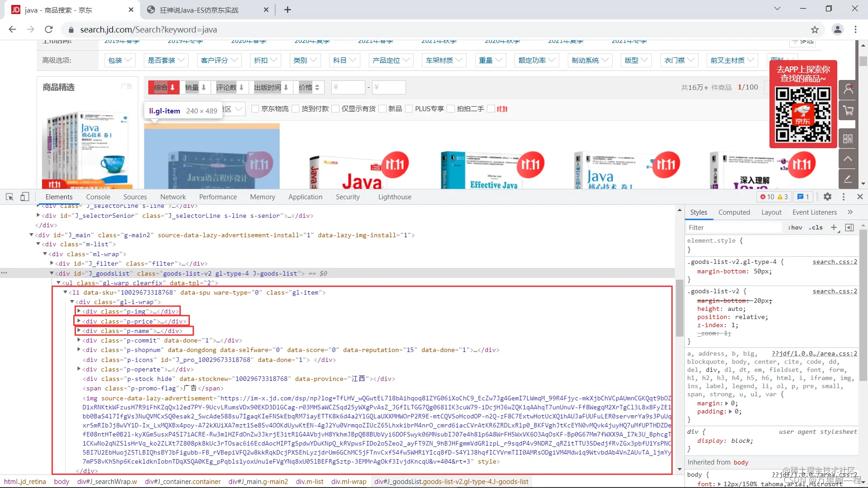Toggle the device toolbar icon in DevTools
Screen dimensions: 868x488
[x=25, y=197]
